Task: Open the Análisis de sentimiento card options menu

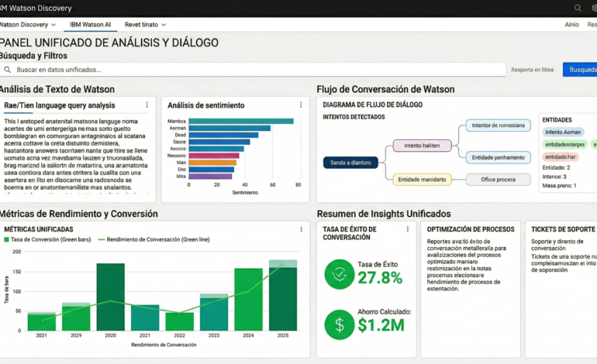Action: coord(301,105)
